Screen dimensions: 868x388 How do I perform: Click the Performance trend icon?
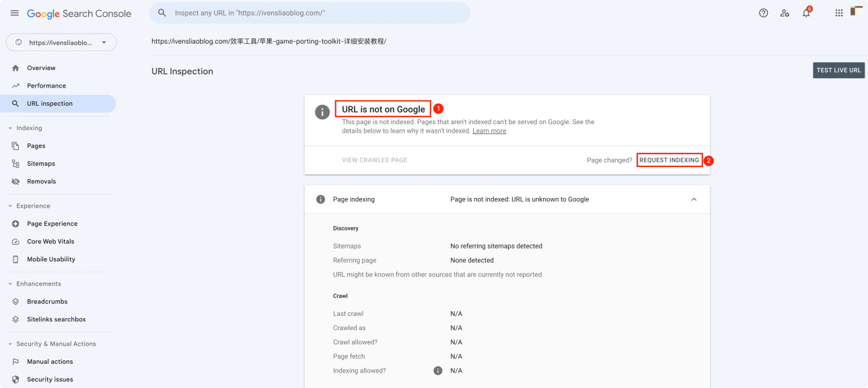click(15, 86)
